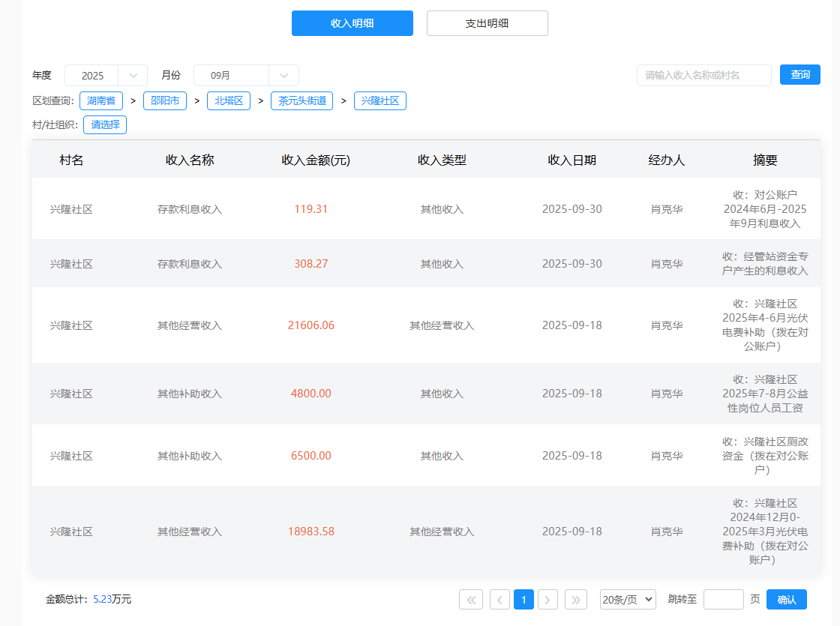Select 湖南省 in region breadcrumb

click(x=101, y=101)
